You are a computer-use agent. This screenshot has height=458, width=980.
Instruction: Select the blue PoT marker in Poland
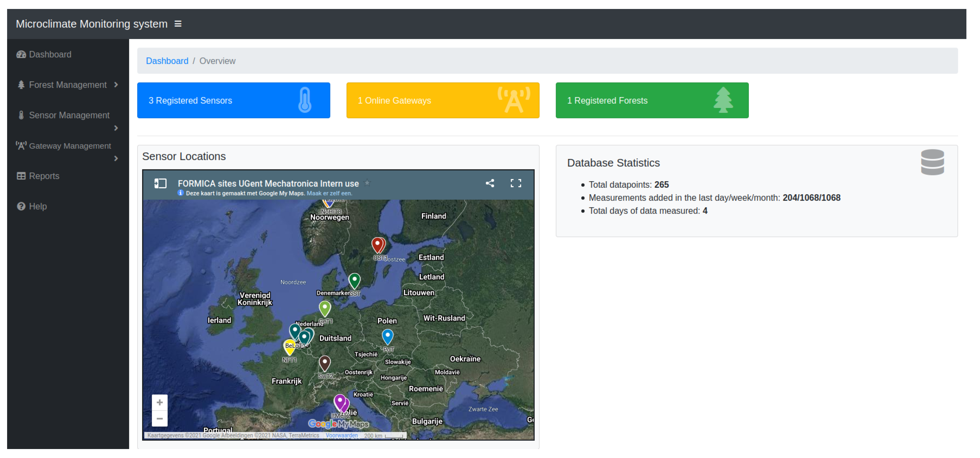click(x=387, y=336)
